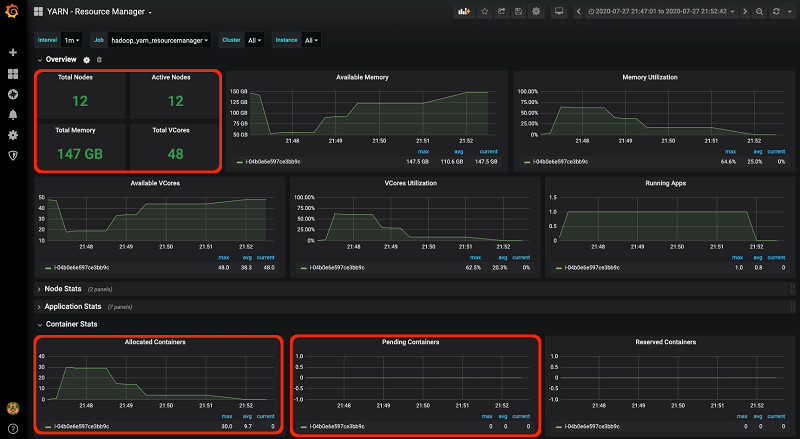
Task: Open the Dashboards grid icon in sidebar
Action: (x=13, y=74)
